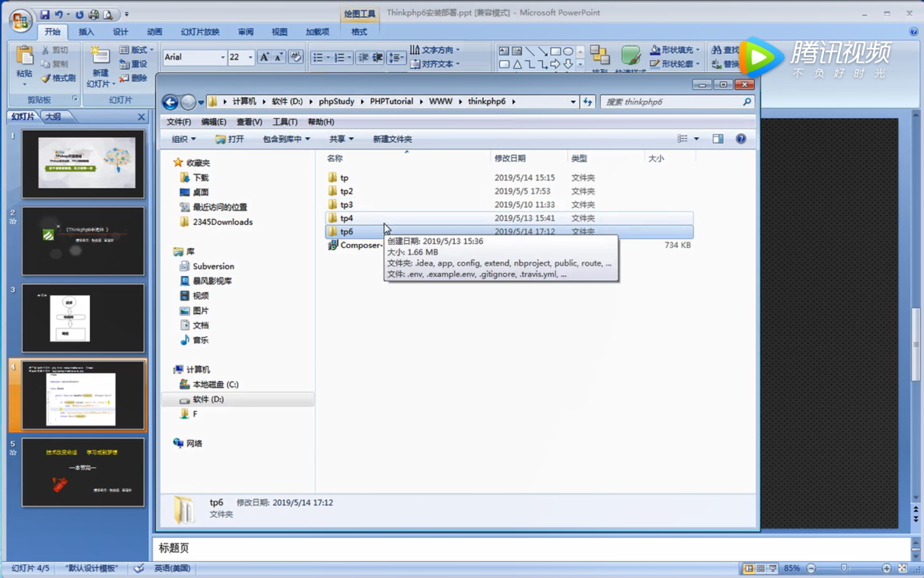Screen dimensions: 924x578
Task: Click the Delete slide (删除) button
Action: coord(133,78)
